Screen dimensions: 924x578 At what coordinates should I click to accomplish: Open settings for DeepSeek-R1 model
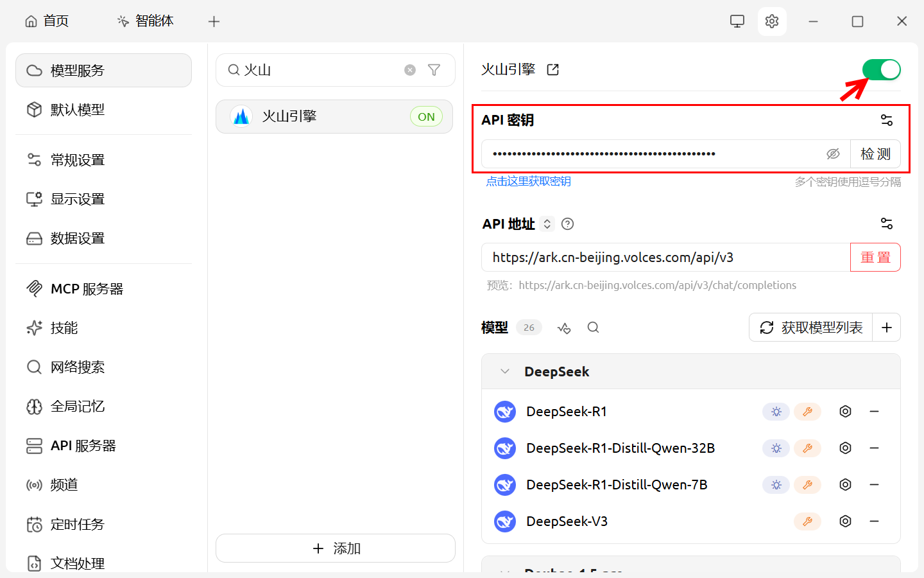pos(845,412)
